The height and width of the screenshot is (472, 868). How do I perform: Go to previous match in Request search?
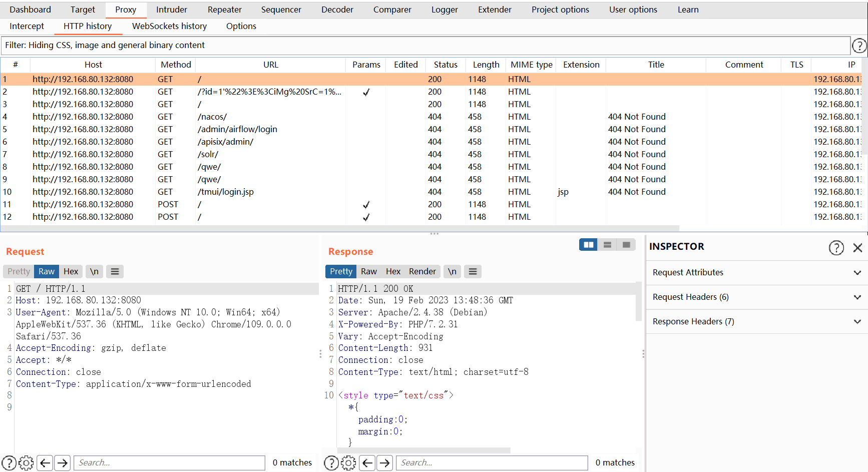click(45, 463)
